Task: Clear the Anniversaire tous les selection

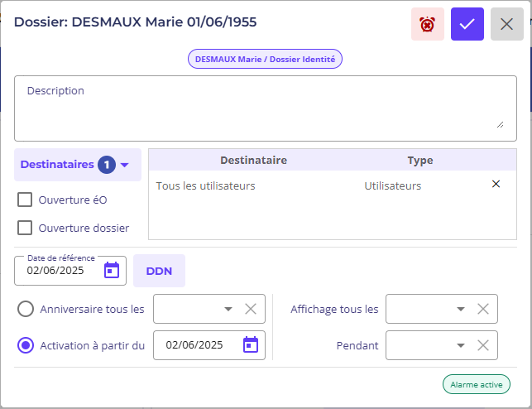Action: tap(251, 309)
